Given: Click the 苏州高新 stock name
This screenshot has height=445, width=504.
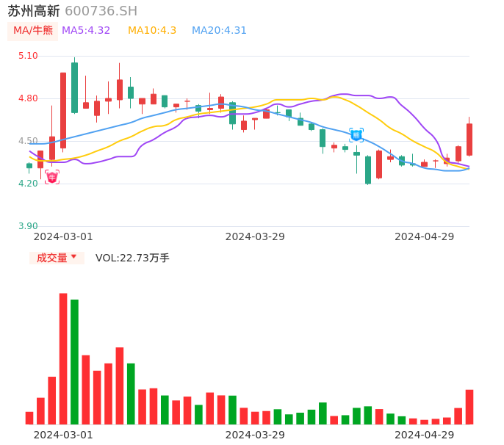Looking at the screenshot, I should (34, 11).
